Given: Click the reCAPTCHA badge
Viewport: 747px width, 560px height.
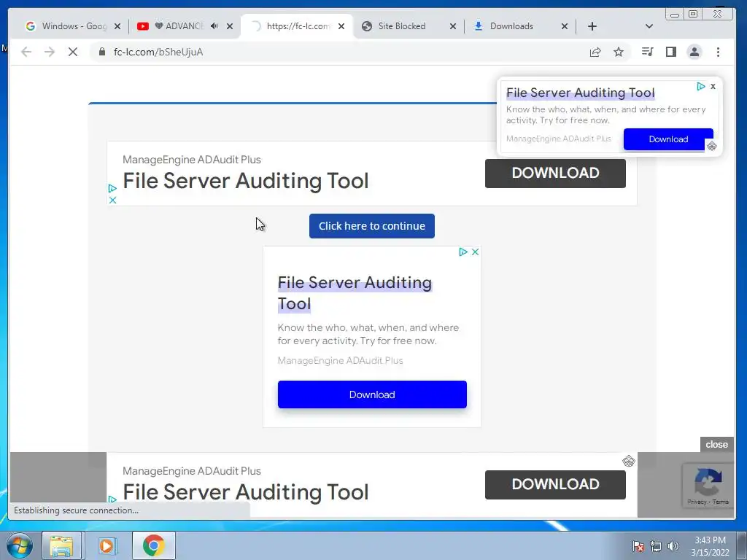Looking at the screenshot, I should 708,486.
